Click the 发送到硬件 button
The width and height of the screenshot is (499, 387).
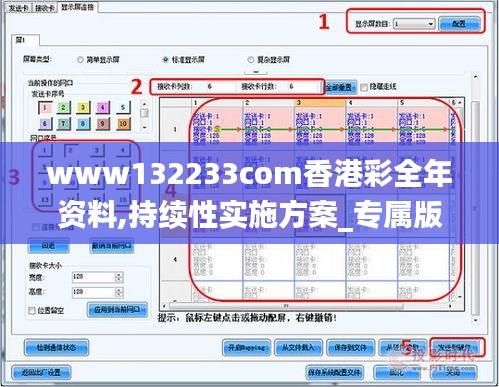pos(455,348)
